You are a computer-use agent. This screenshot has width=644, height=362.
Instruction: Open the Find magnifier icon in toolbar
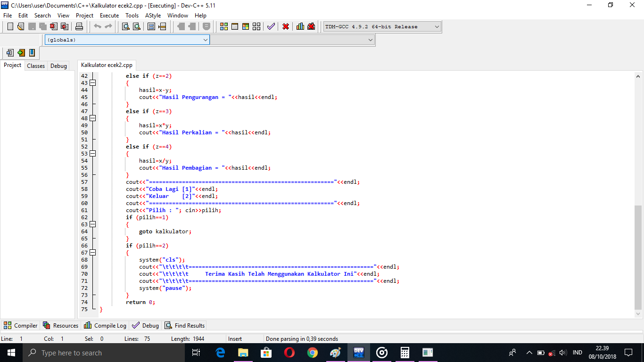[x=126, y=26]
